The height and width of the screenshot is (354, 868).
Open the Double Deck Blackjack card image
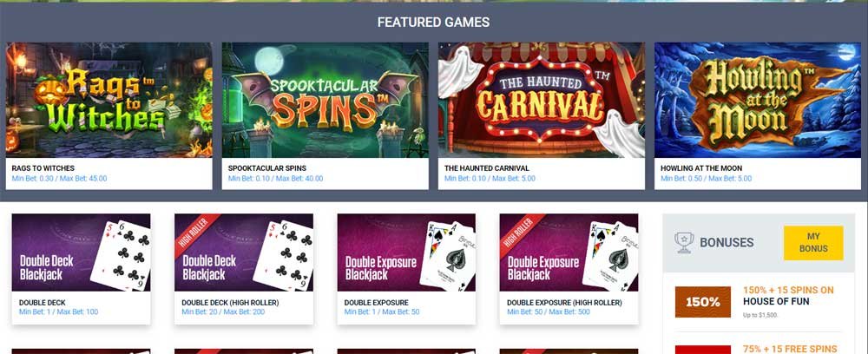(x=81, y=252)
